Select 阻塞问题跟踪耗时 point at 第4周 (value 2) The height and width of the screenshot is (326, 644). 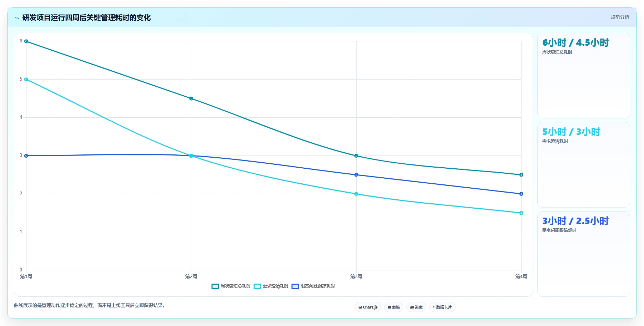click(521, 194)
